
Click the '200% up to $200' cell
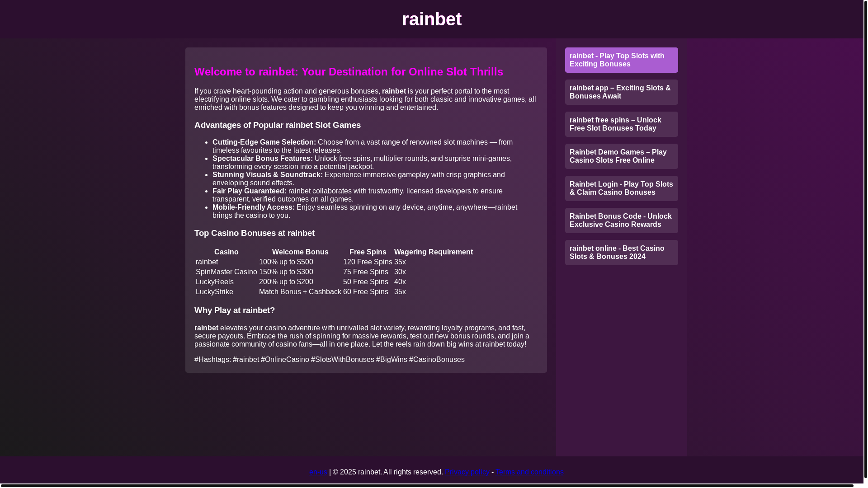286,282
